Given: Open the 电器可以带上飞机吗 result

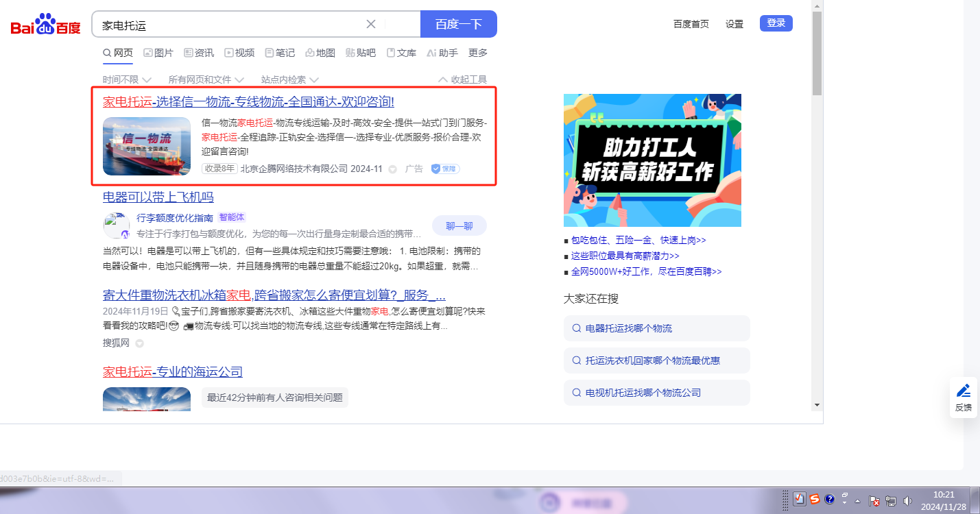Looking at the screenshot, I should point(158,197).
